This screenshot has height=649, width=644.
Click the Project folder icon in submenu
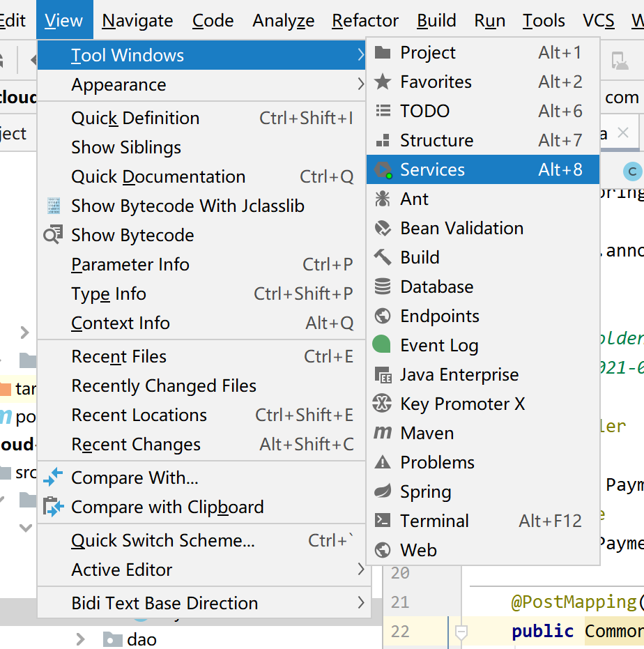(383, 52)
